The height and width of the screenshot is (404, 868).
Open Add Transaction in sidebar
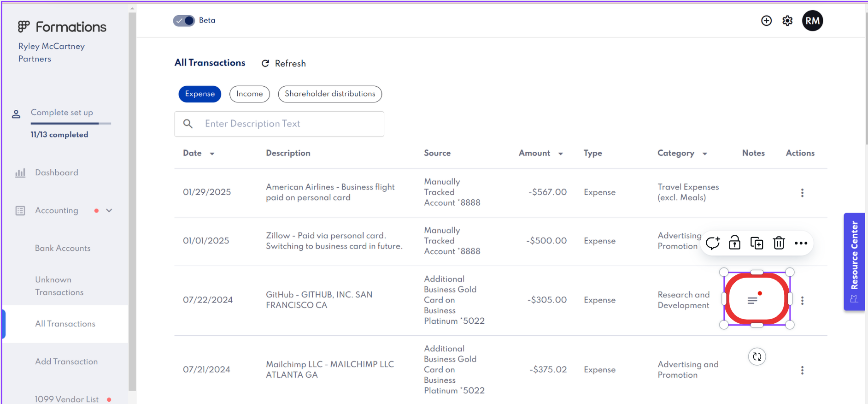pos(66,362)
